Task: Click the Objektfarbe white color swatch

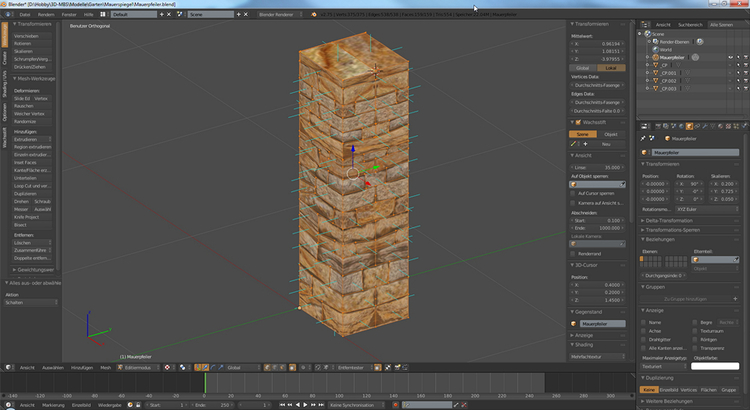Action: coord(715,366)
